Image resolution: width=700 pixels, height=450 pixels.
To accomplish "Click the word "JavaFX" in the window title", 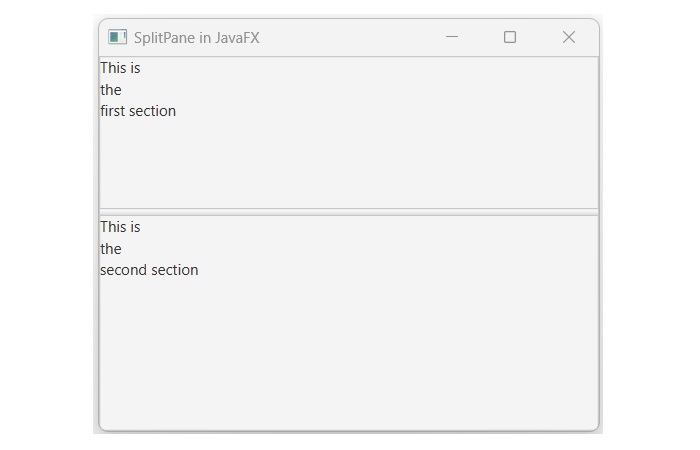I will [237, 38].
